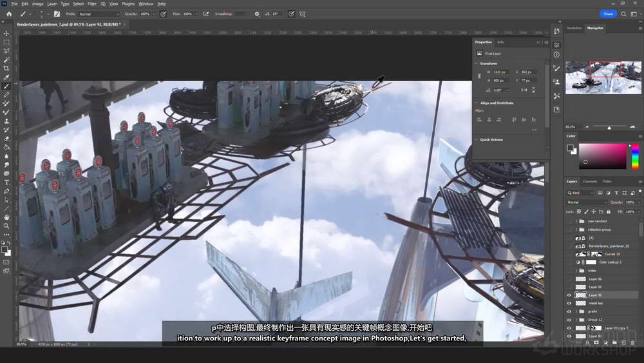Image resolution: width=644 pixels, height=363 pixels.
Task: Switch to the Info tab
Action: (500, 42)
